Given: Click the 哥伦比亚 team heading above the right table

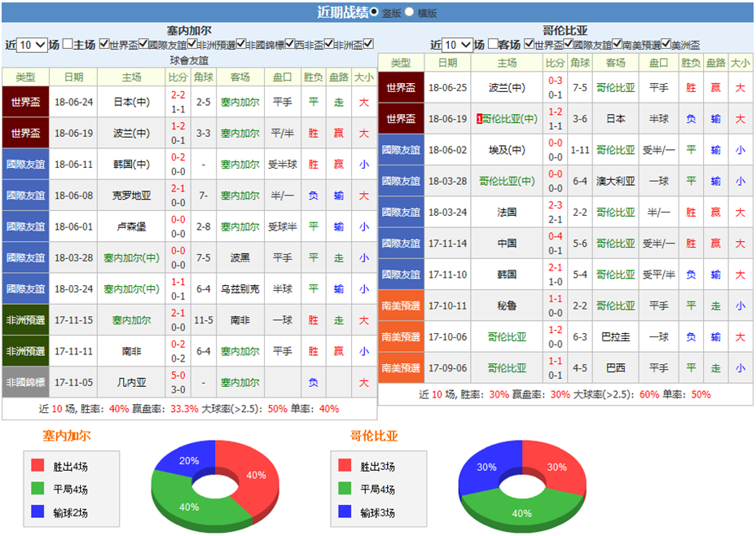Looking at the screenshot, I should tap(565, 30).
